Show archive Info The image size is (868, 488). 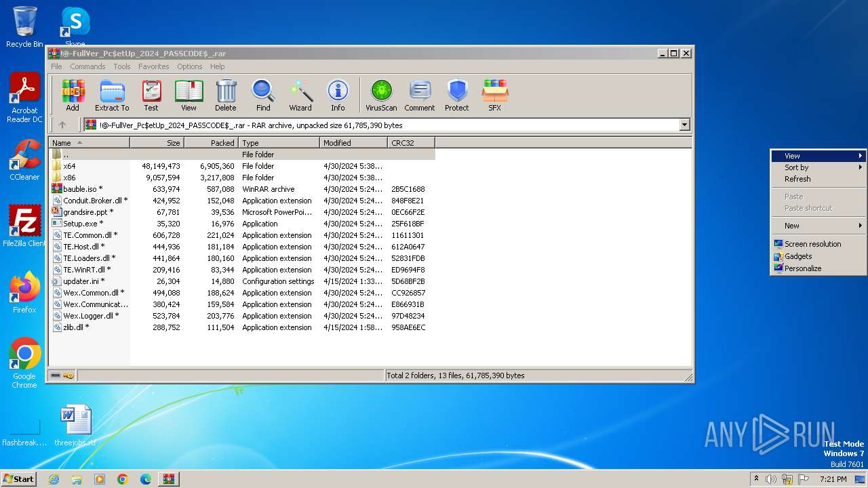[338, 95]
